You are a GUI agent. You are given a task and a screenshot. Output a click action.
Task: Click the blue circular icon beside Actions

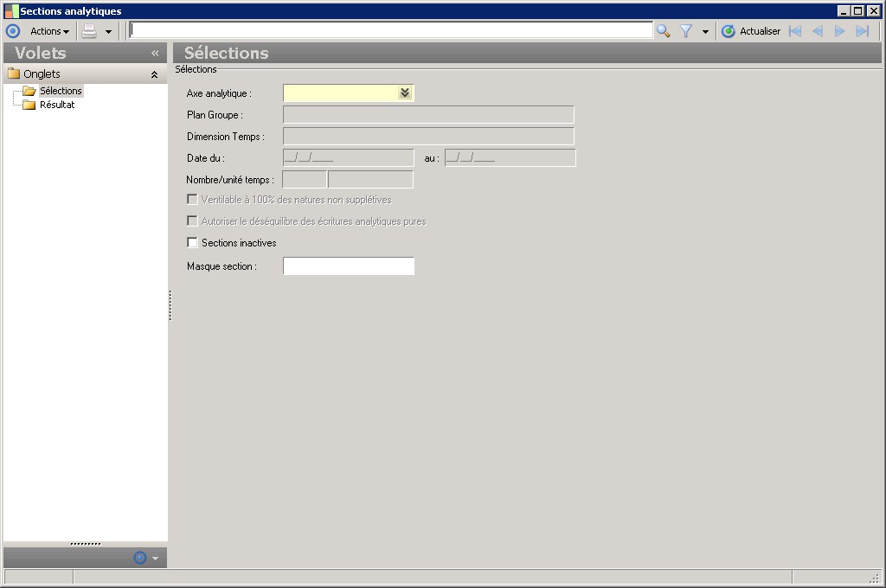[x=13, y=31]
